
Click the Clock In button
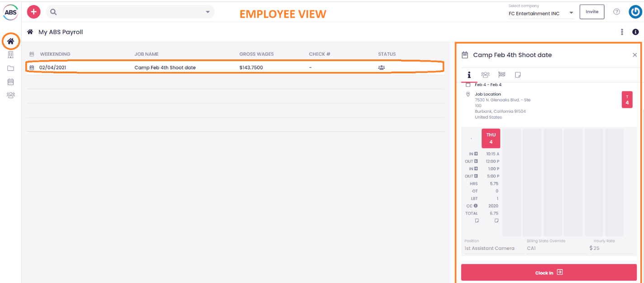click(548, 272)
